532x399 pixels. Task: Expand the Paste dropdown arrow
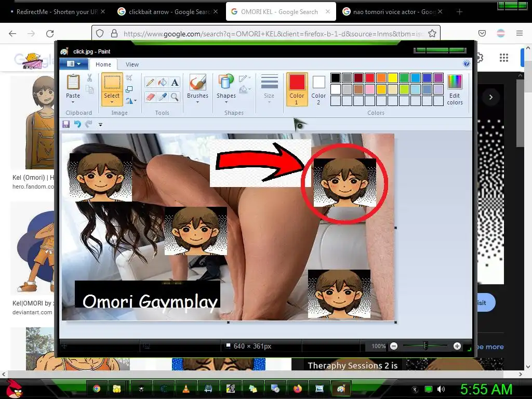73,102
